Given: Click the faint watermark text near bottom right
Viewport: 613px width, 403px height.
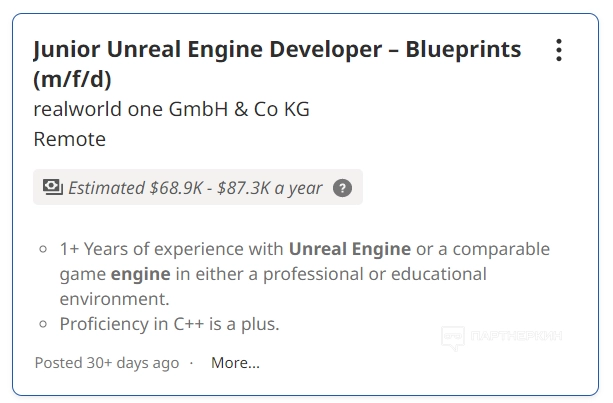Looking at the screenshot, I should coord(516,337).
